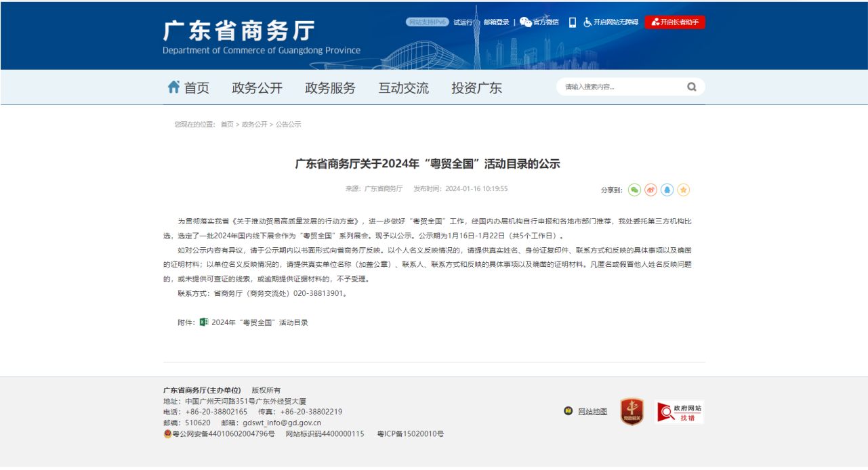
Task: Open the 政务公开 navigation menu
Action: (x=257, y=88)
